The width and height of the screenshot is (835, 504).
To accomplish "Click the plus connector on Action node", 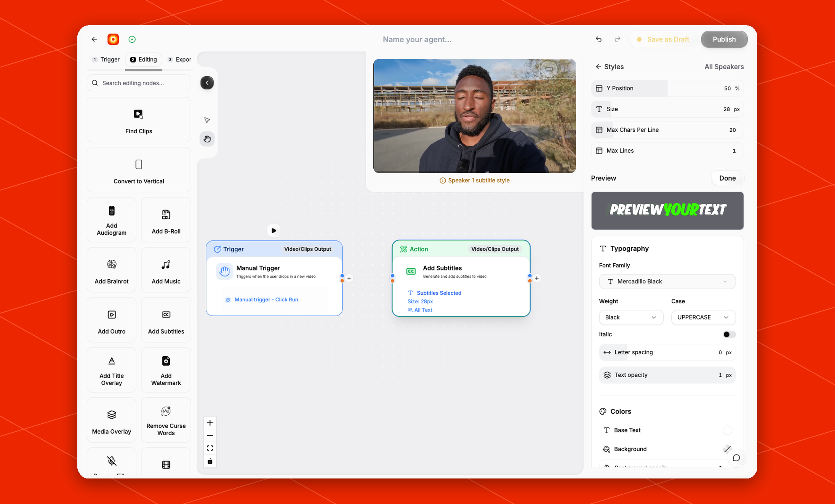I will (537, 278).
